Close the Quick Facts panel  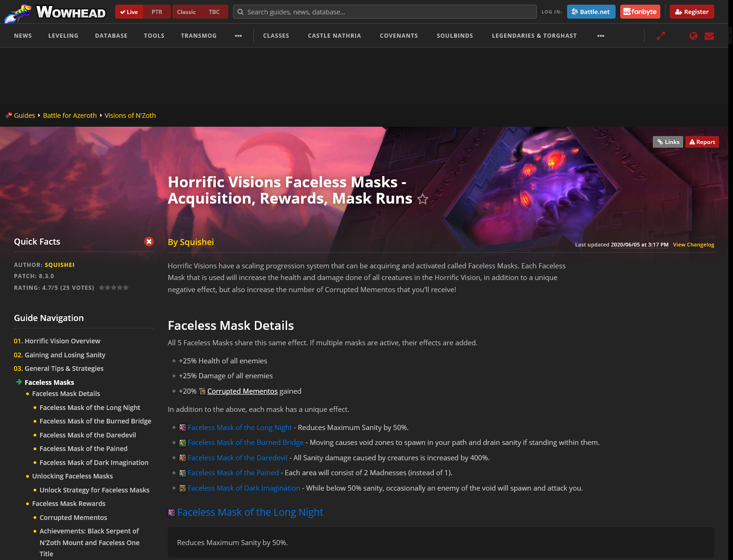click(x=149, y=241)
